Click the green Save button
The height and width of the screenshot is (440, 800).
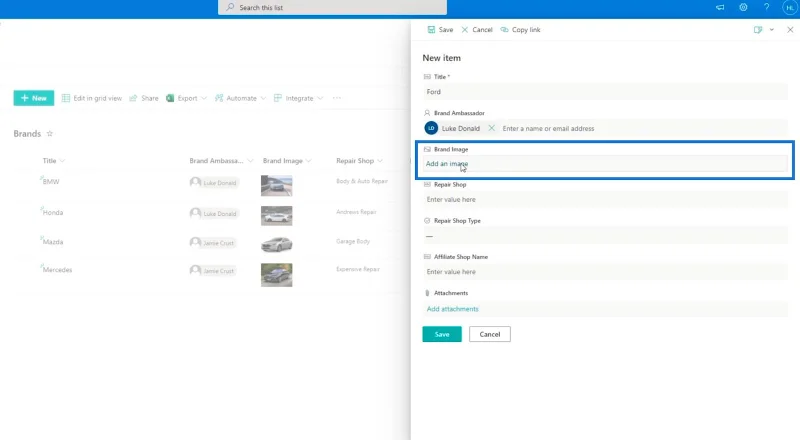pos(442,334)
